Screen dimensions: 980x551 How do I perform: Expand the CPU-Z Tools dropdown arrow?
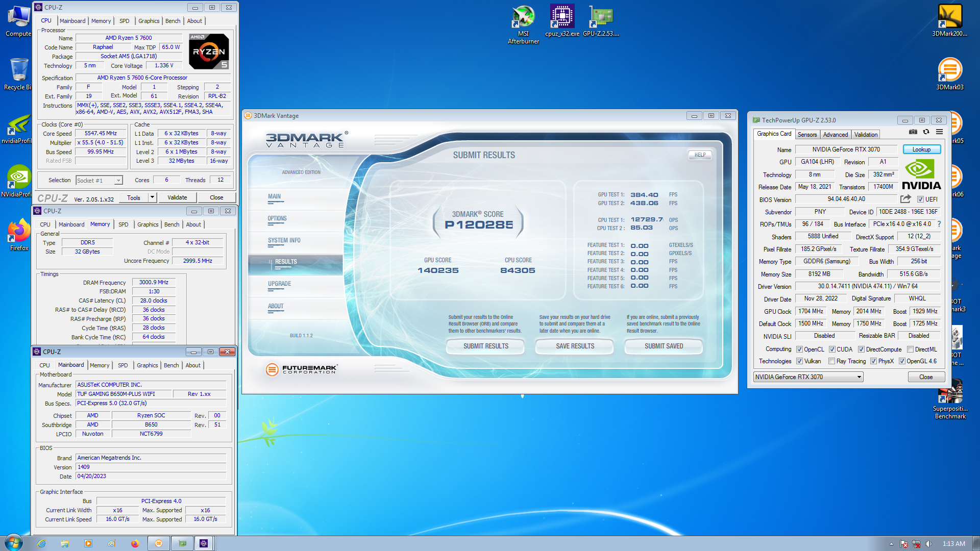[x=152, y=197]
